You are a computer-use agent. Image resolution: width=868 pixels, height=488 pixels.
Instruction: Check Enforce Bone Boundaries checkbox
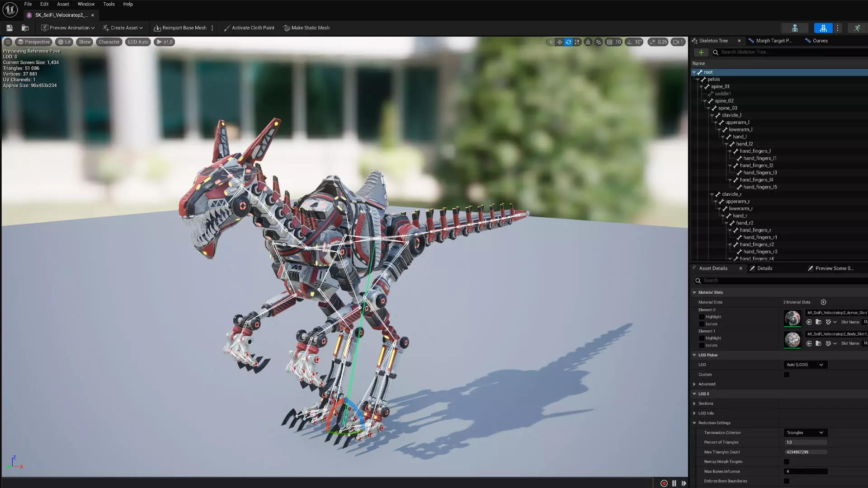787,481
